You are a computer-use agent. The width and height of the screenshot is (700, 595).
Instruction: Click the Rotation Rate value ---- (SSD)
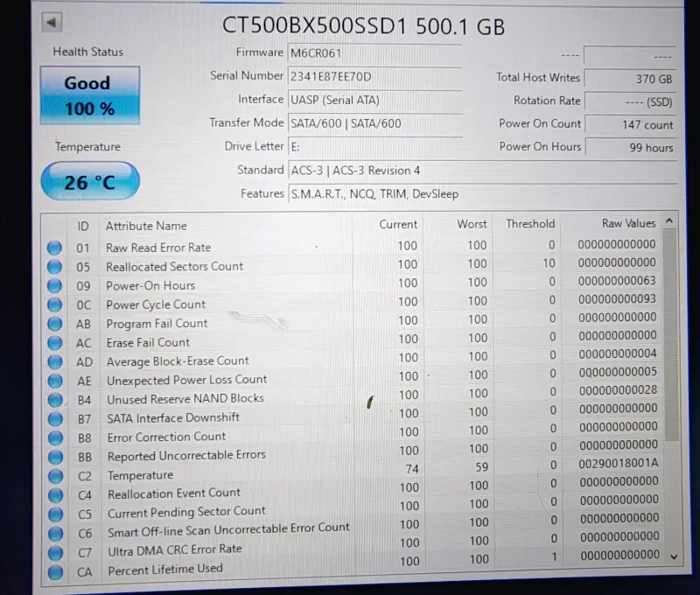point(631,101)
